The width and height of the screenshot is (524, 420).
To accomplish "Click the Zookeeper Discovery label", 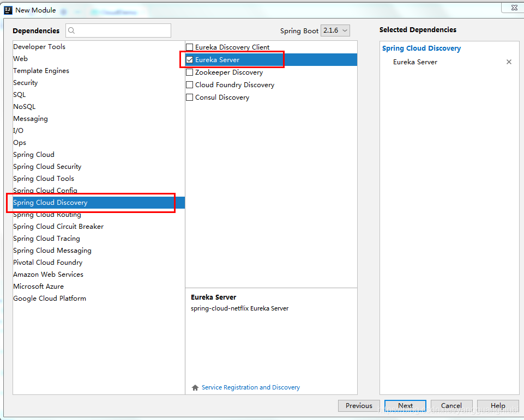I will coord(229,72).
